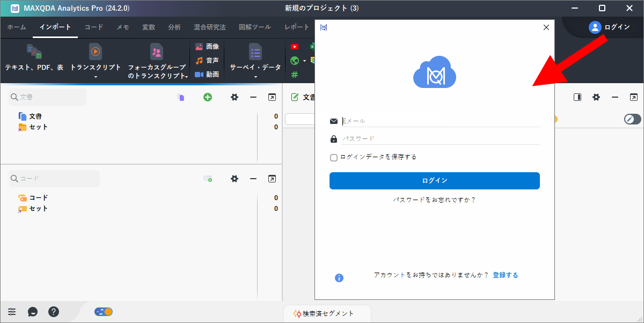Undock the 文書 system panel window
This screenshot has height=323, width=644.
pos(272,97)
